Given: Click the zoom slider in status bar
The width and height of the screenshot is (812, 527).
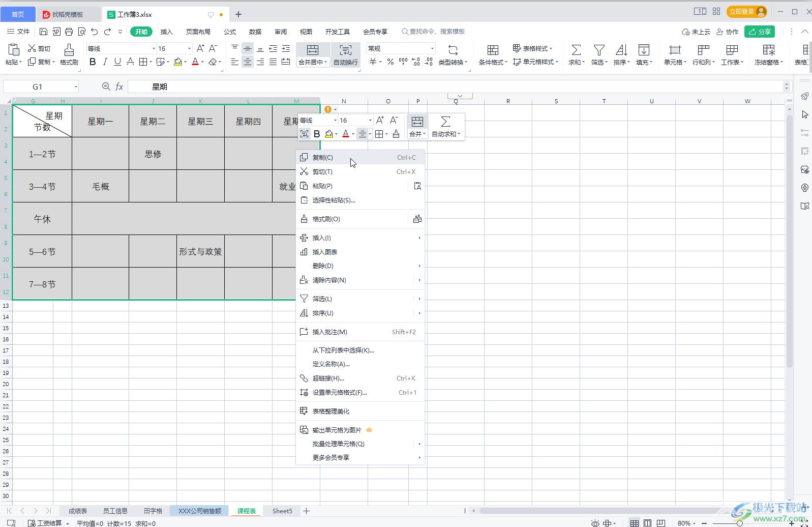Looking at the screenshot, I should (739, 523).
